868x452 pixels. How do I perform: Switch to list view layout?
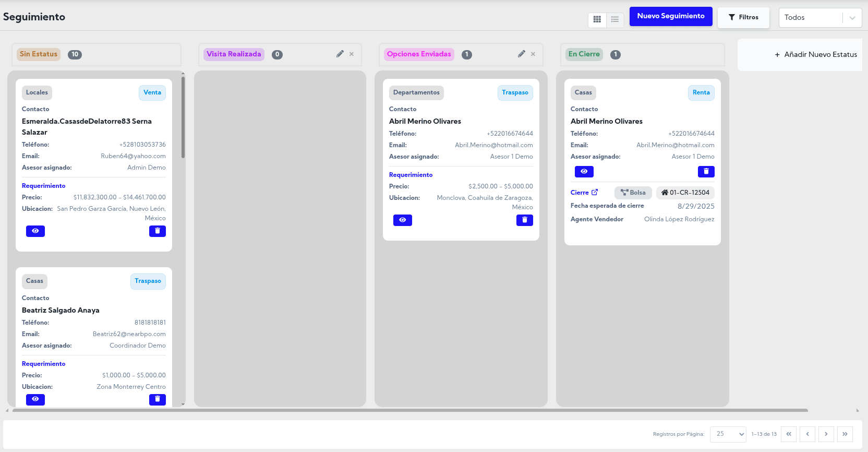coord(615,19)
